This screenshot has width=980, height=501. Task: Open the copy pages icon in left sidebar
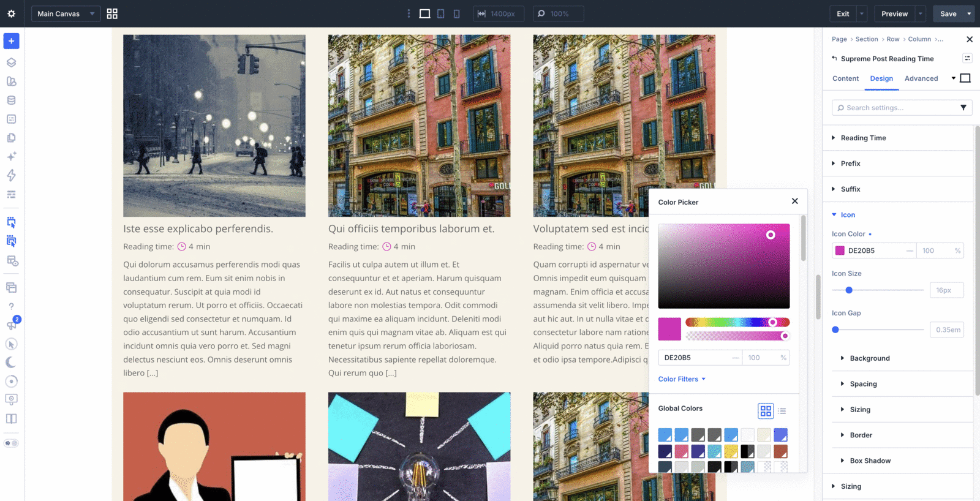(11, 138)
